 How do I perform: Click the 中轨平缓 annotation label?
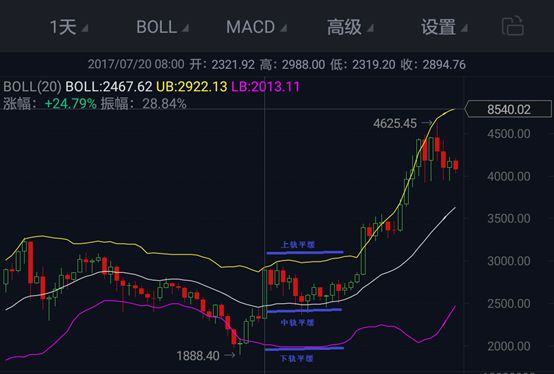(297, 322)
